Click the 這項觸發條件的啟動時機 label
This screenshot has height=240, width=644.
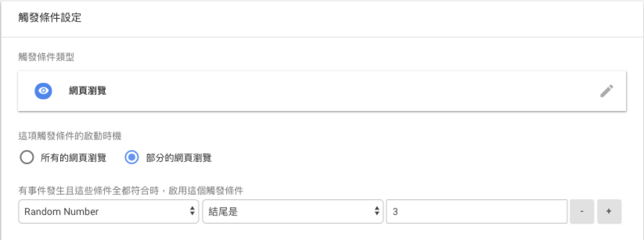(70, 136)
